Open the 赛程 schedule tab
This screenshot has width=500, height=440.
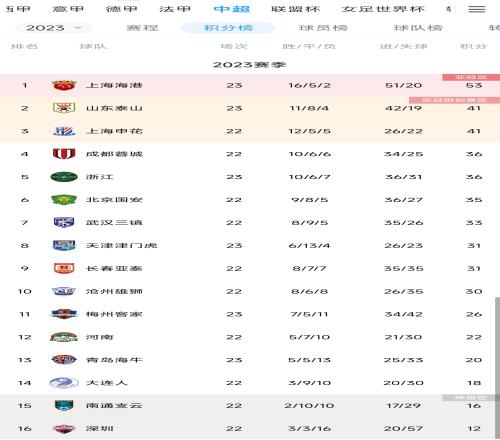[x=142, y=28]
